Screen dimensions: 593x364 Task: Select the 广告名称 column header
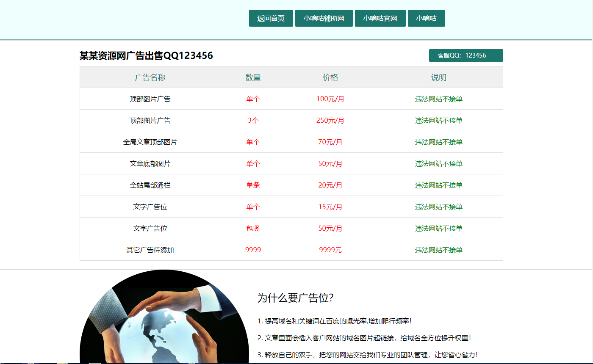coord(150,77)
